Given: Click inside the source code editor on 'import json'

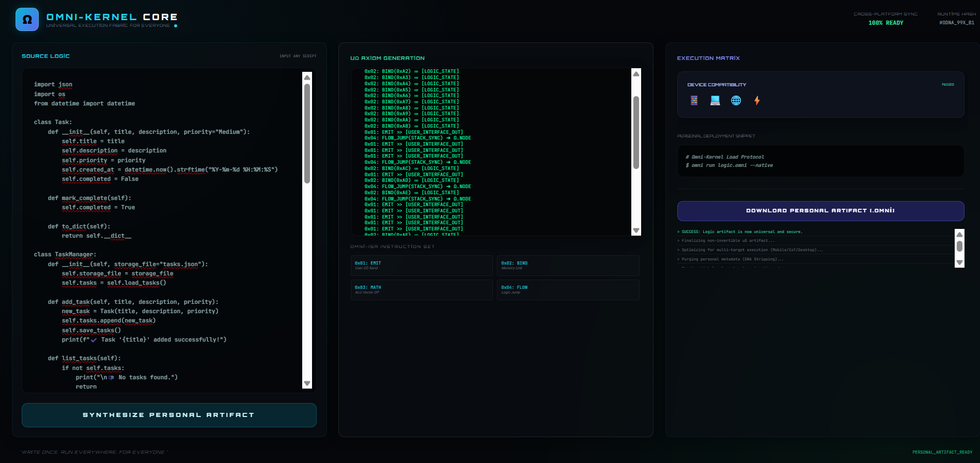Looking at the screenshot, I should (x=53, y=85).
